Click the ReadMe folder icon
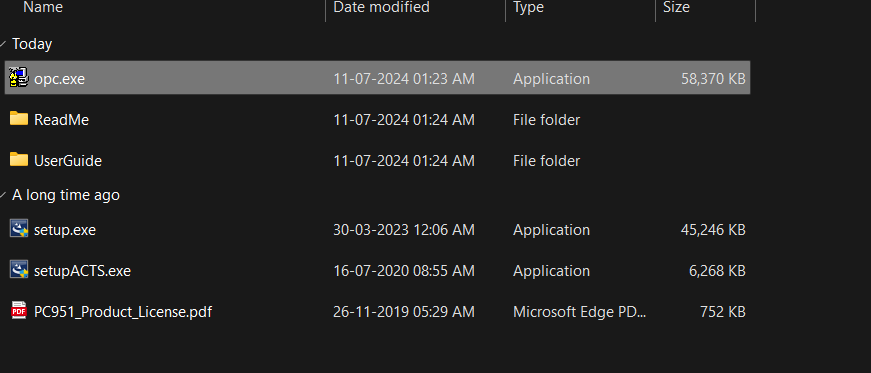This screenshot has height=373, width=871. click(19, 119)
